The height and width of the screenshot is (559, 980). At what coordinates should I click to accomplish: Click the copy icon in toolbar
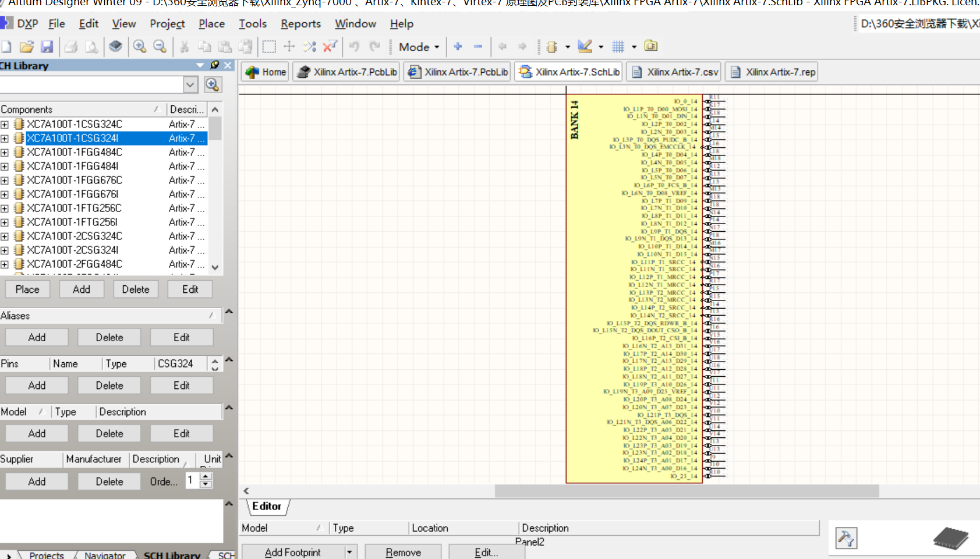(x=204, y=47)
